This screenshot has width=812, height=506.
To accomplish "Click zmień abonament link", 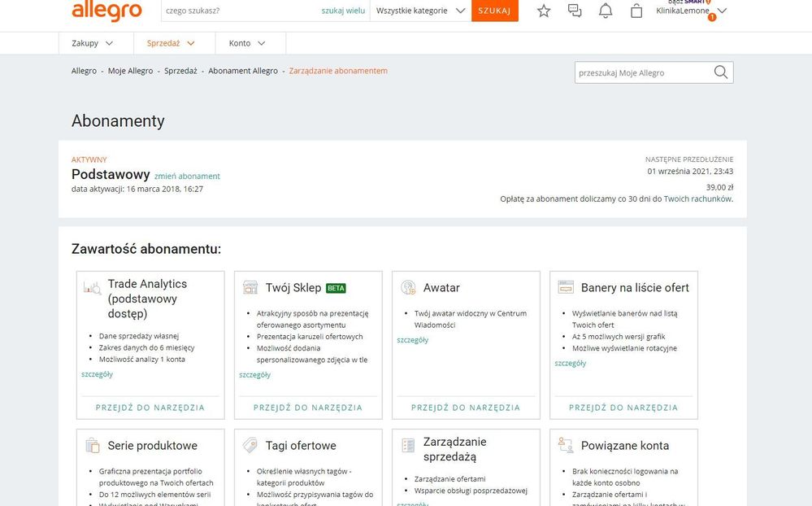I will pos(187,177).
